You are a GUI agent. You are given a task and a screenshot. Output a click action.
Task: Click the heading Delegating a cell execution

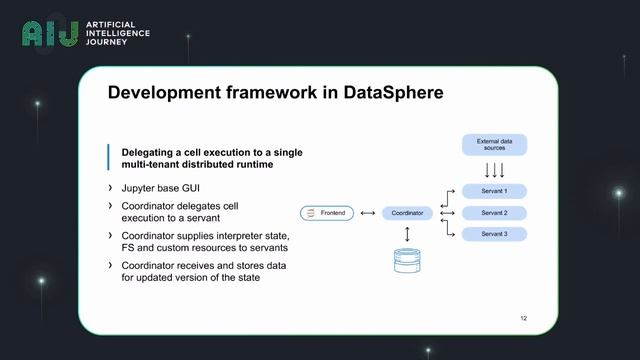pos(212,158)
